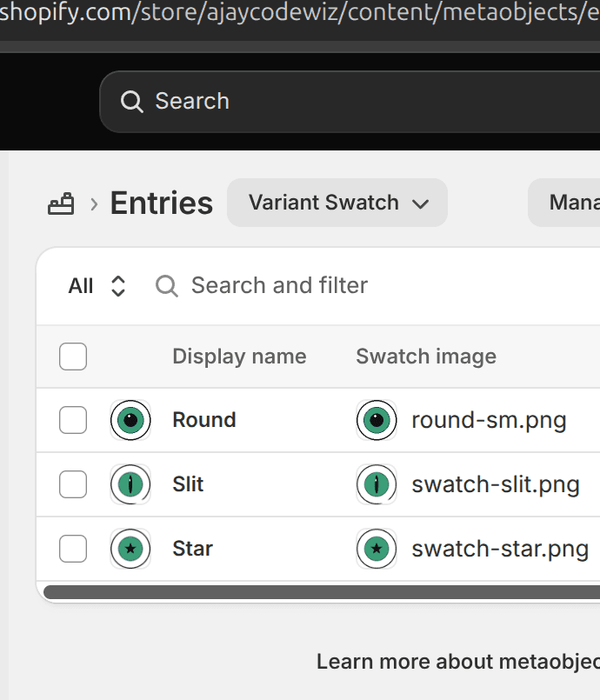Viewport: 600px width, 700px height.
Task: Check the Star entry checkbox
Action: tap(73, 549)
